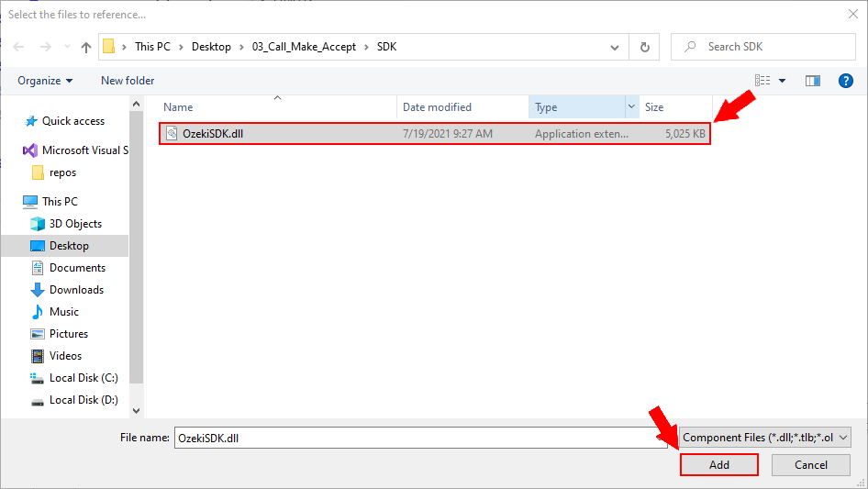This screenshot has width=868, height=489.
Task: Open Pictures in navigation pane
Action: tap(69, 334)
